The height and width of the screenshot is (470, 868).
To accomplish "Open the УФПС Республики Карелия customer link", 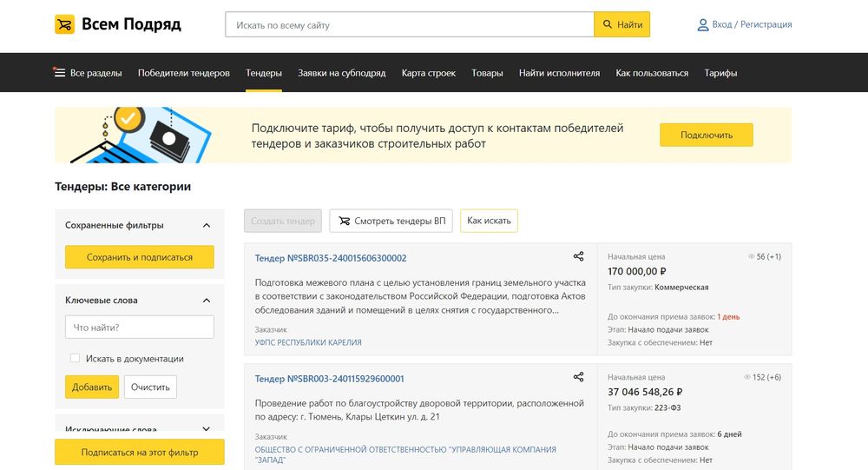I will [308, 342].
